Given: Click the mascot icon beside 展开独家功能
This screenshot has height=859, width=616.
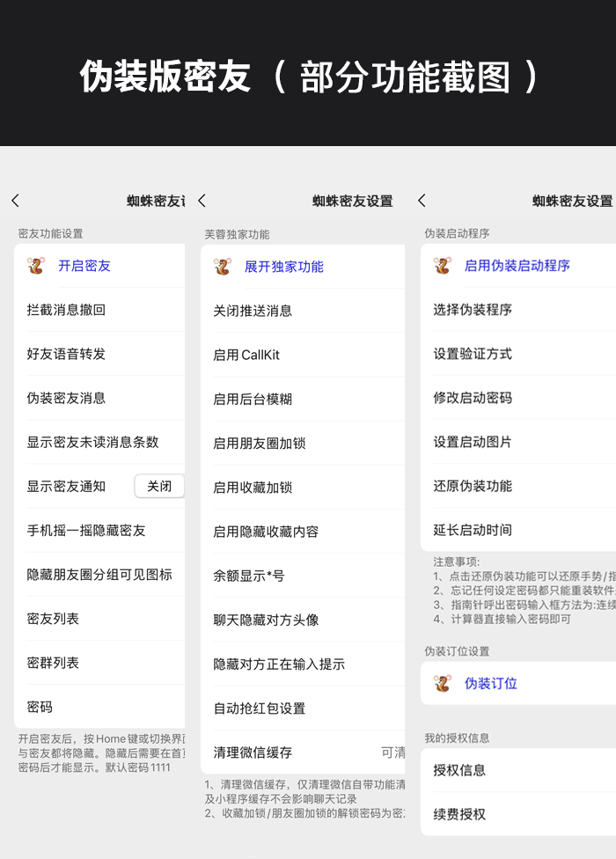Looking at the screenshot, I should (x=223, y=267).
